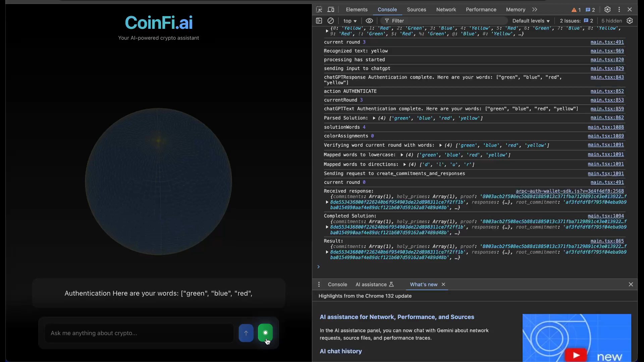The width and height of the screenshot is (644, 362).
Task: Open more DevTools tabs chevron
Action: point(535,9)
